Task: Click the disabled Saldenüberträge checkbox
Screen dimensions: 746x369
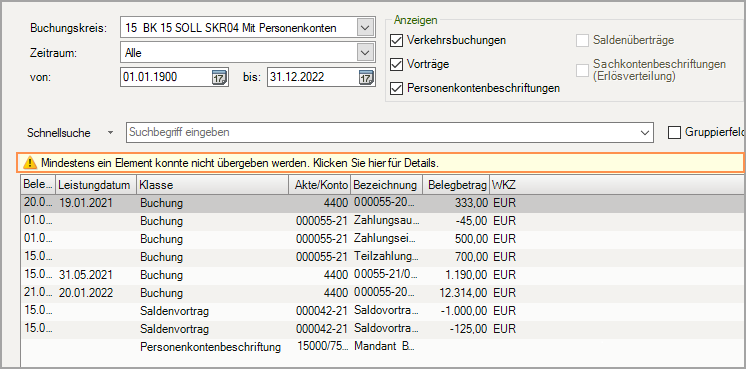Action: coord(582,40)
